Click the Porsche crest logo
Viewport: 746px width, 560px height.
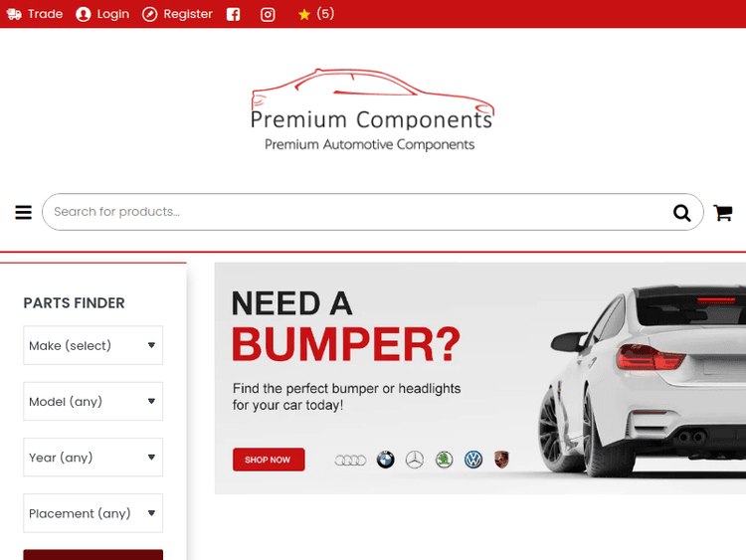click(x=501, y=460)
